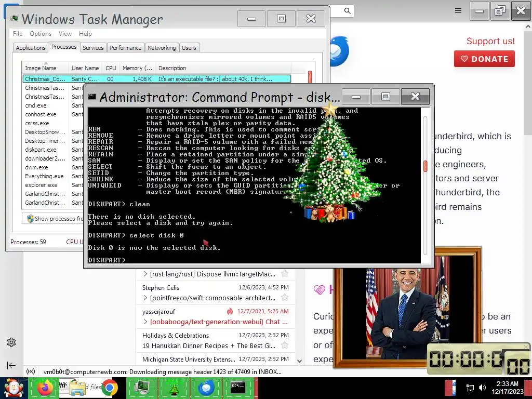Open the Help menu in Task Manager
The image size is (532, 399).
click(x=85, y=34)
